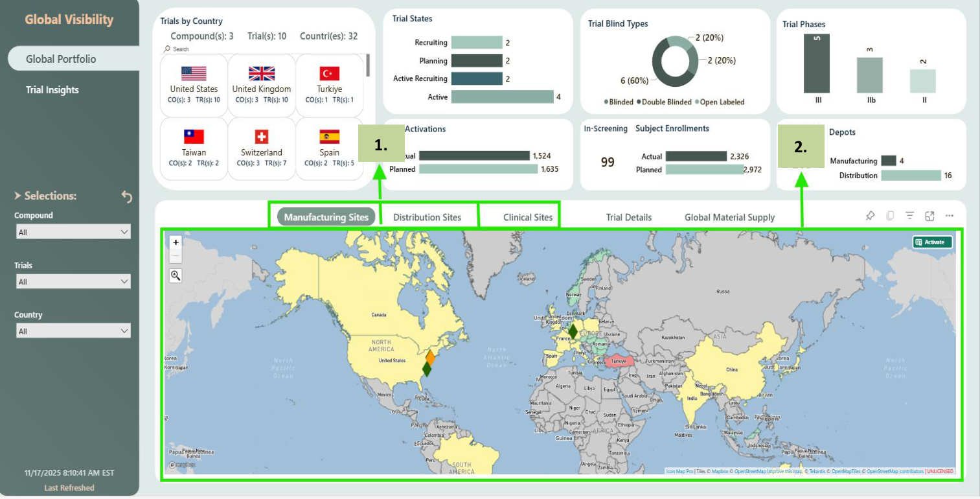Open the Trial Insights page

[52, 90]
